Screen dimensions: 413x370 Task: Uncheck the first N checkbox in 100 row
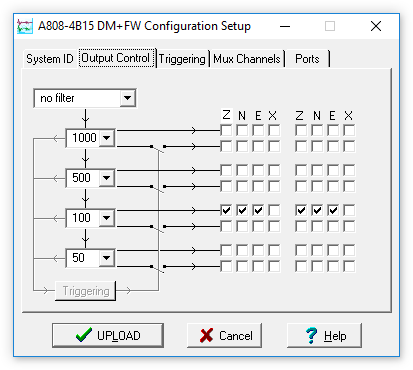click(x=242, y=210)
